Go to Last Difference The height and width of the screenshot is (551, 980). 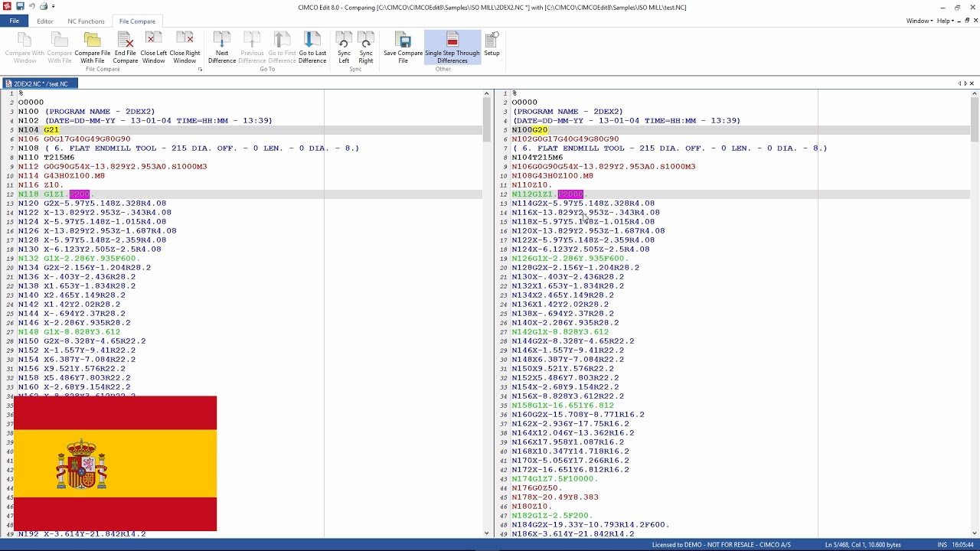(312, 48)
